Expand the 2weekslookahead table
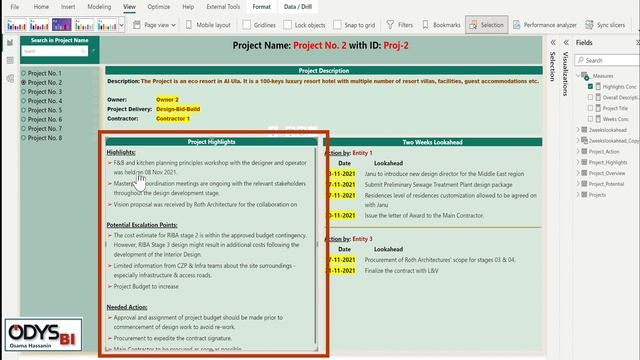 coord(578,130)
